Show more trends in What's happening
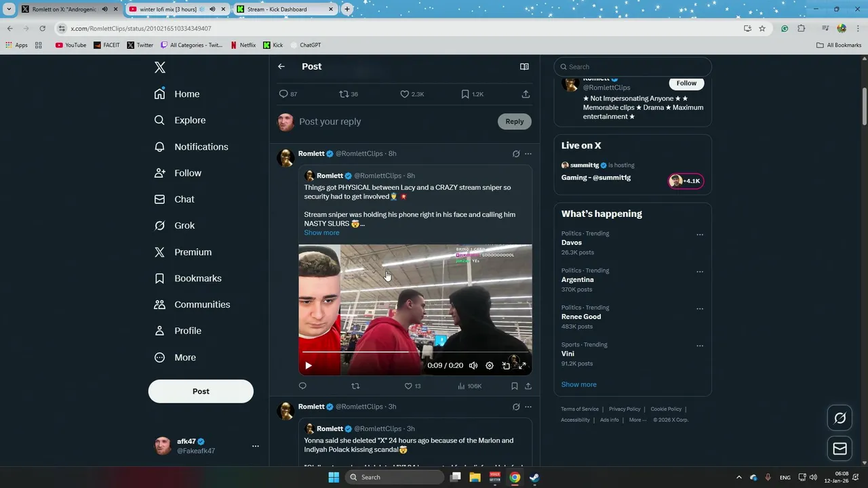The width and height of the screenshot is (868, 488). point(578,384)
